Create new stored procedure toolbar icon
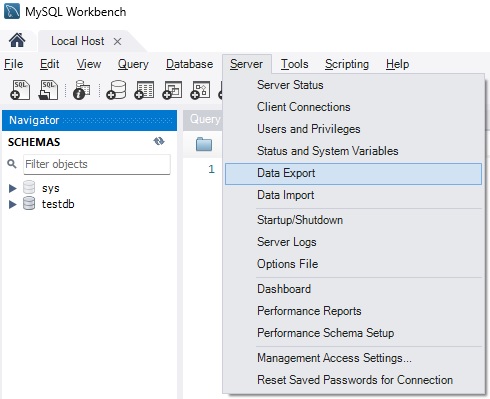The image size is (490, 399). pos(200,90)
